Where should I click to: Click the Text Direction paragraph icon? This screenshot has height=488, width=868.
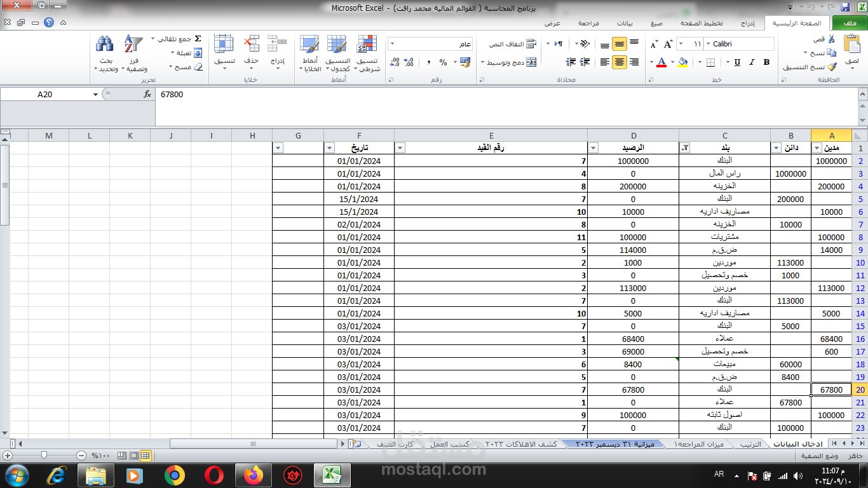(559, 44)
